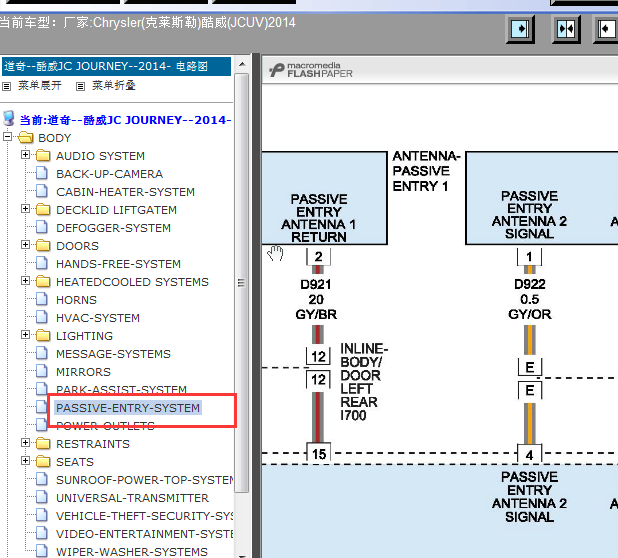Click the DOORS folder icon
Screen dimensions: 618x558
pos(43,246)
